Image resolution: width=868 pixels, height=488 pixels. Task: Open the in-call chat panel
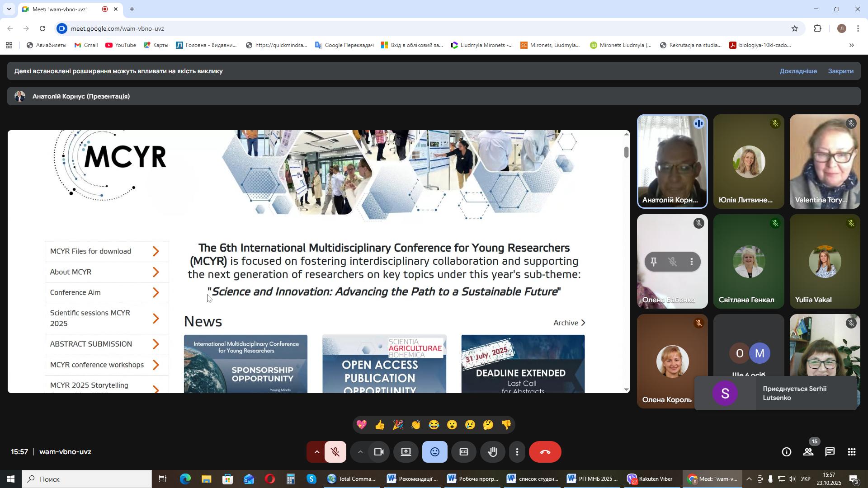tap(830, 452)
